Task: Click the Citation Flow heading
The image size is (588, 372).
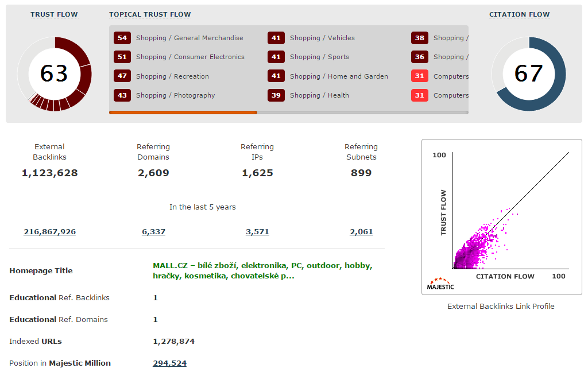Action: (x=519, y=14)
